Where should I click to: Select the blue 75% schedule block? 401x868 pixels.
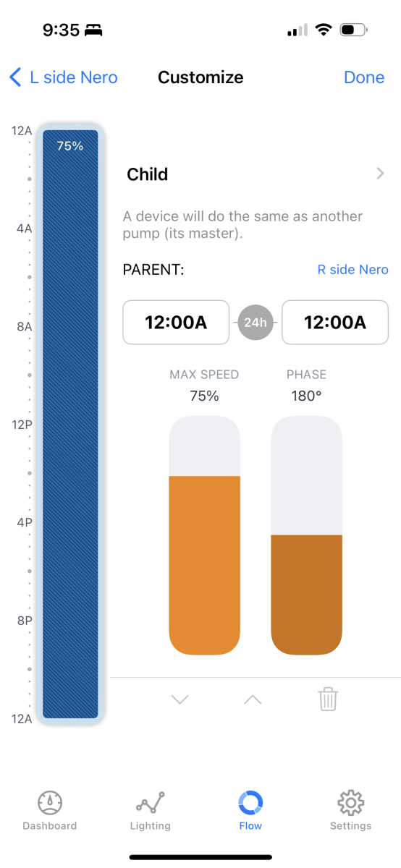[x=70, y=424]
